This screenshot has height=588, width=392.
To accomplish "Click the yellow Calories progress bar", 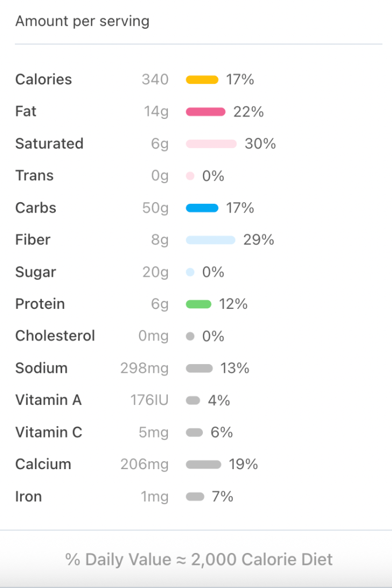I will tap(202, 80).
